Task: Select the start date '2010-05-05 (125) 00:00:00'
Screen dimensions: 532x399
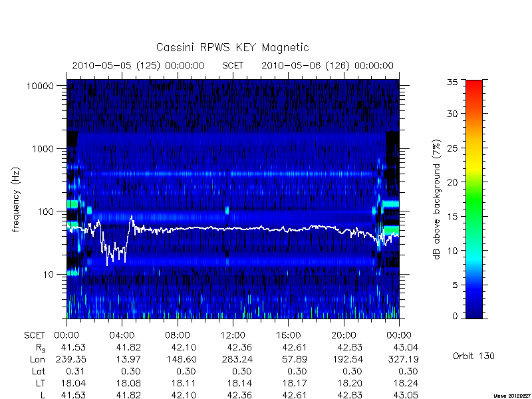Action: [138, 65]
